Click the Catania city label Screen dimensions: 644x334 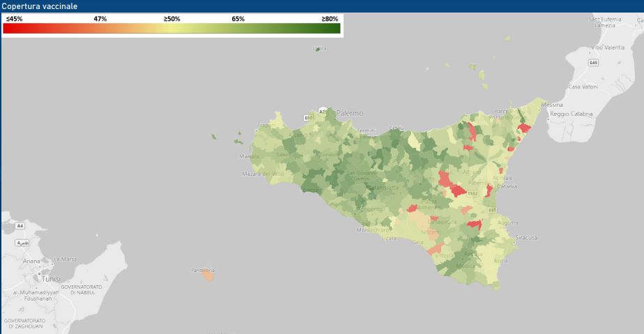507,186
